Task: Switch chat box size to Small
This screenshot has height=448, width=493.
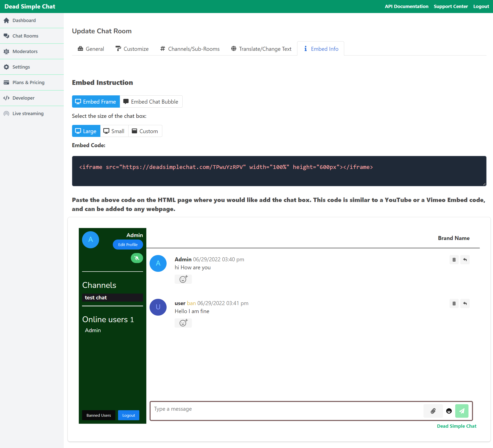Action: click(x=114, y=131)
